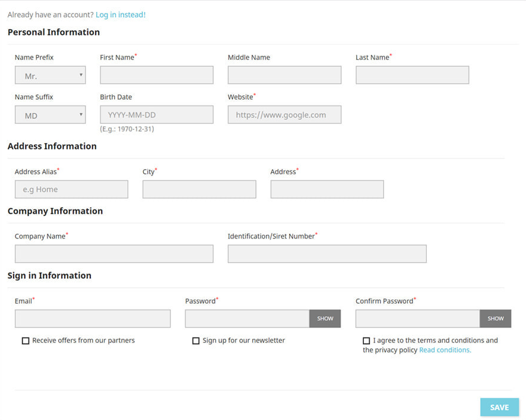This screenshot has width=526, height=420.
Task: Show the Password field contents
Action: coord(325,319)
